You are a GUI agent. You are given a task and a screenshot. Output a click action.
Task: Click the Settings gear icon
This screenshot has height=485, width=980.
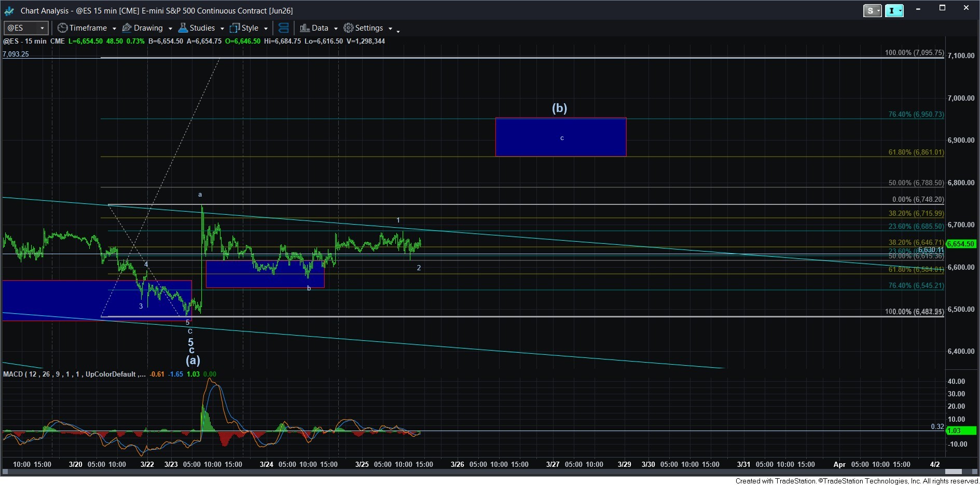[x=349, y=28]
